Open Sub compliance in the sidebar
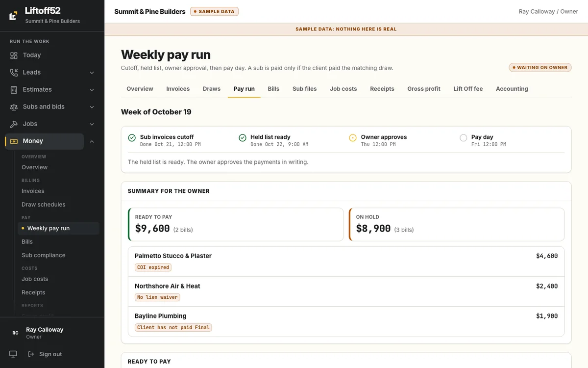 (x=58, y=255)
